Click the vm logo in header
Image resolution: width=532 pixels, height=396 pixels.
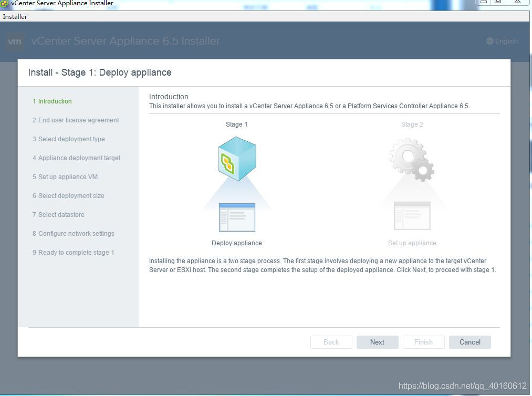15,41
